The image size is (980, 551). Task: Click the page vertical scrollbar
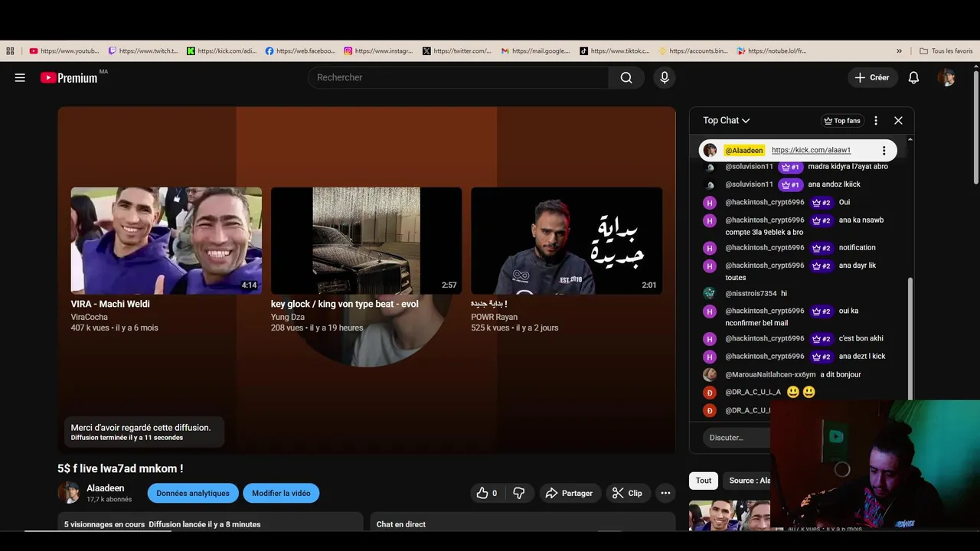pyautogui.click(x=976, y=126)
